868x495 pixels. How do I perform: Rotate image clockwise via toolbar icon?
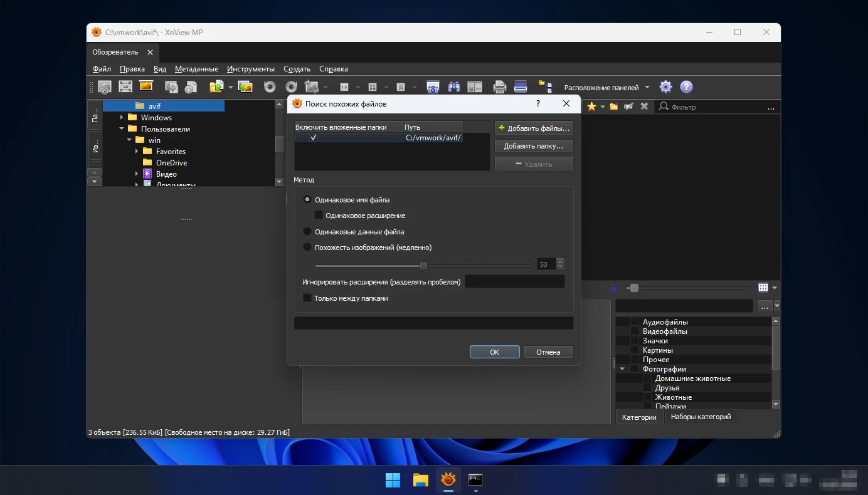(x=291, y=87)
